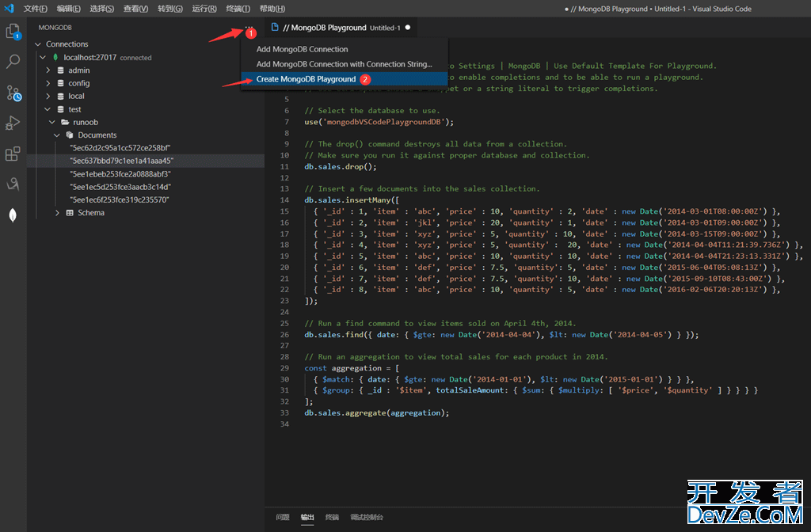Open the 查看(V) menu

[x=135, y=9]
